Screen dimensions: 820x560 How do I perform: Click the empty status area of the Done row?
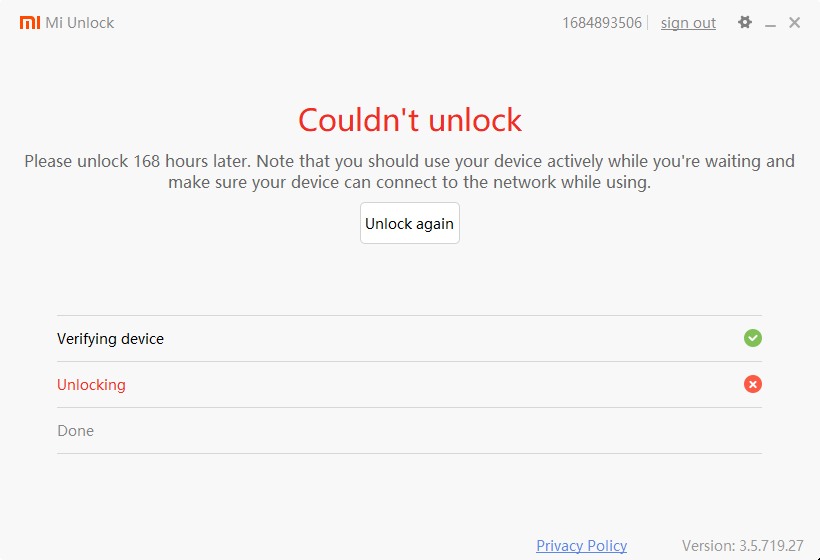pos(753,431)
